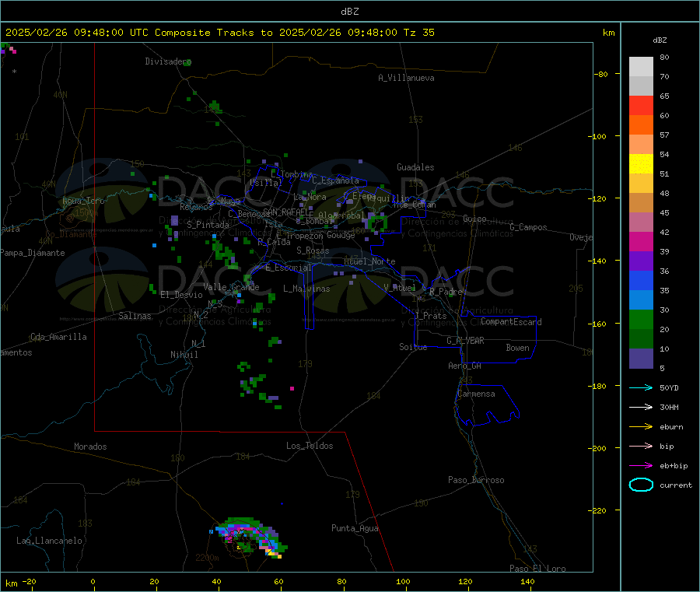Viewport: 700px width, 592px height.
Task: Click the cyan 50YD arrow legend icon
Action: click(641, 387)
